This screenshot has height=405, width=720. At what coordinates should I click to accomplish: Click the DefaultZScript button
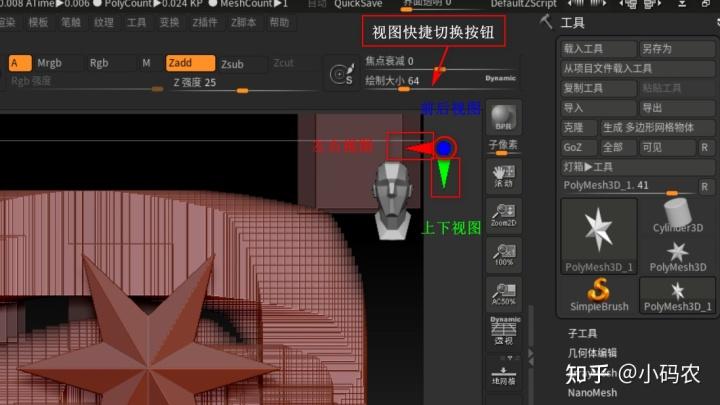click(x=523, y=4)
